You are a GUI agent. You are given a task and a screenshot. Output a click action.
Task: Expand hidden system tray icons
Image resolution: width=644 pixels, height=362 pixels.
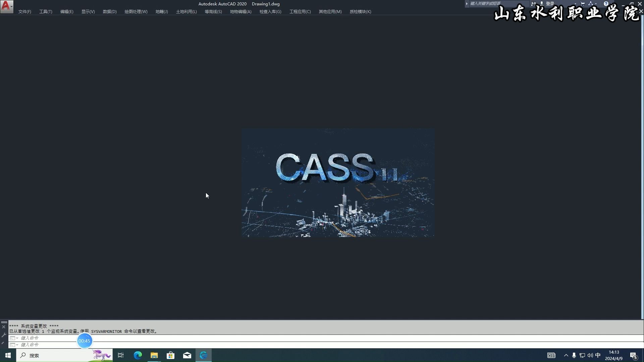[566, 355]
